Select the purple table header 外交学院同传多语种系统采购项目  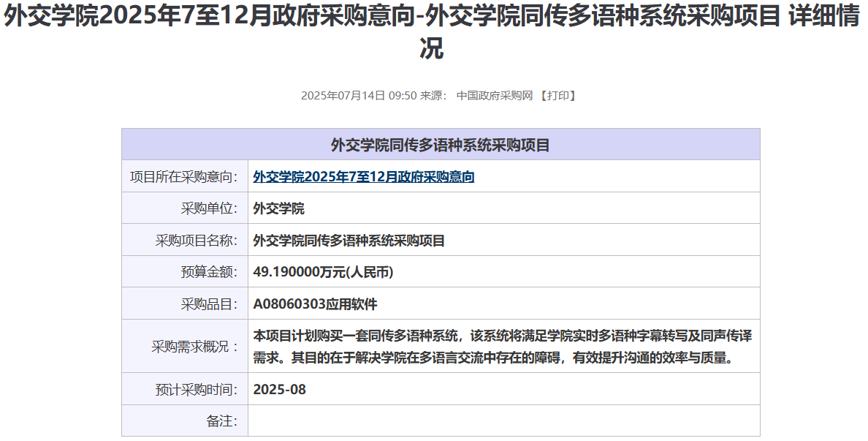441,145
